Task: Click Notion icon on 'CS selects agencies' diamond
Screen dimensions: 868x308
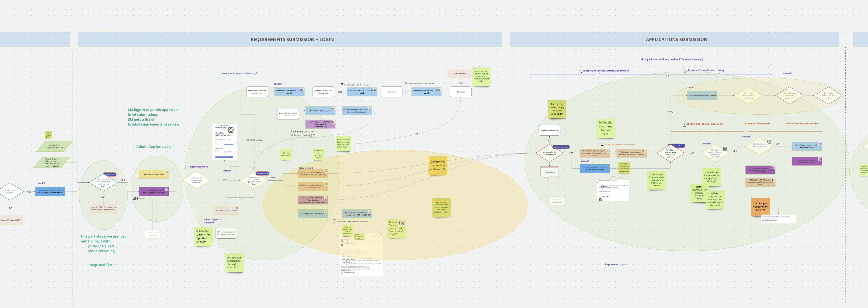Action: point(724,149)
